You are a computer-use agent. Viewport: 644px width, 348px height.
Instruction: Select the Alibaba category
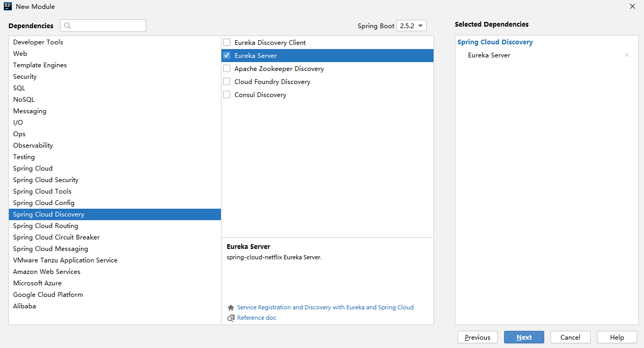point(115,306)
